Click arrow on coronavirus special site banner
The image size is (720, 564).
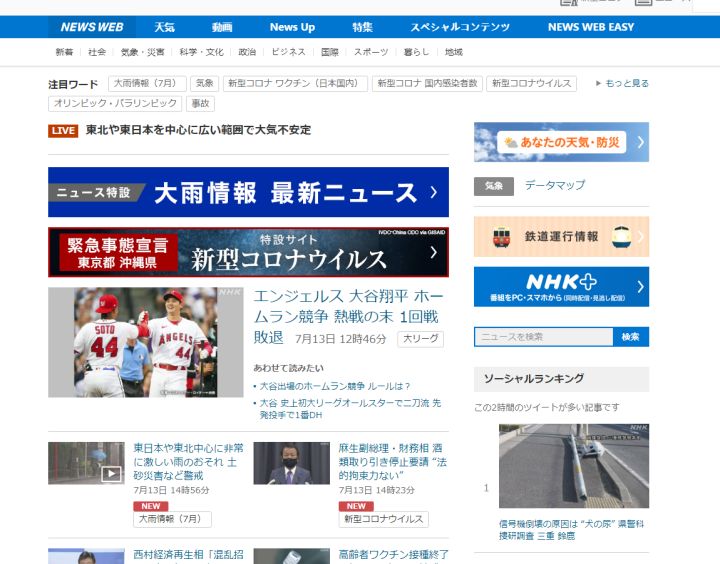pos(433,253)
